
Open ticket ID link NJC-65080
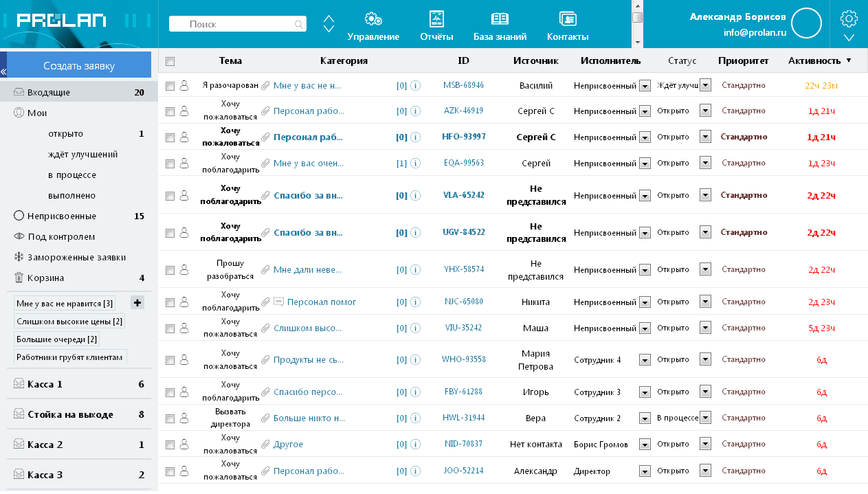click(x=463, y=302)
